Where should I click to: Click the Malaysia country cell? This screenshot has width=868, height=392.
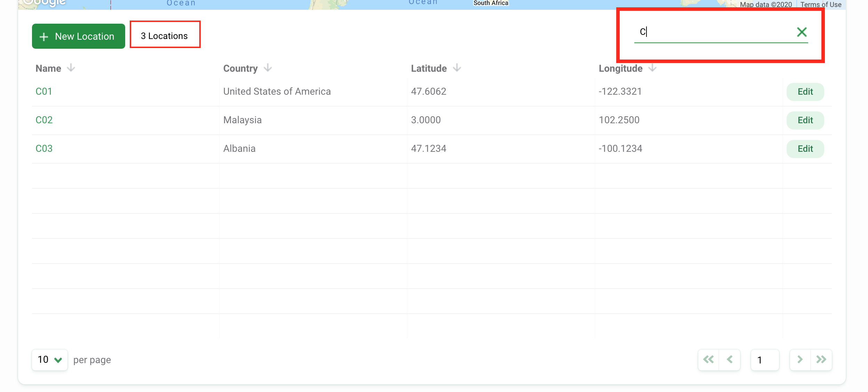(242, 120)
